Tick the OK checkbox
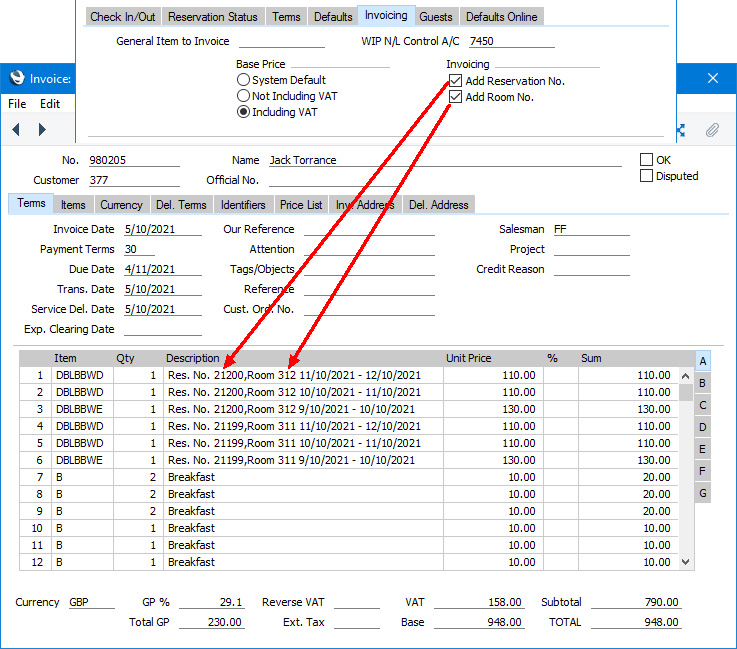Image resolution: width=737 pixels, height=649 pixels. point(646,160)
